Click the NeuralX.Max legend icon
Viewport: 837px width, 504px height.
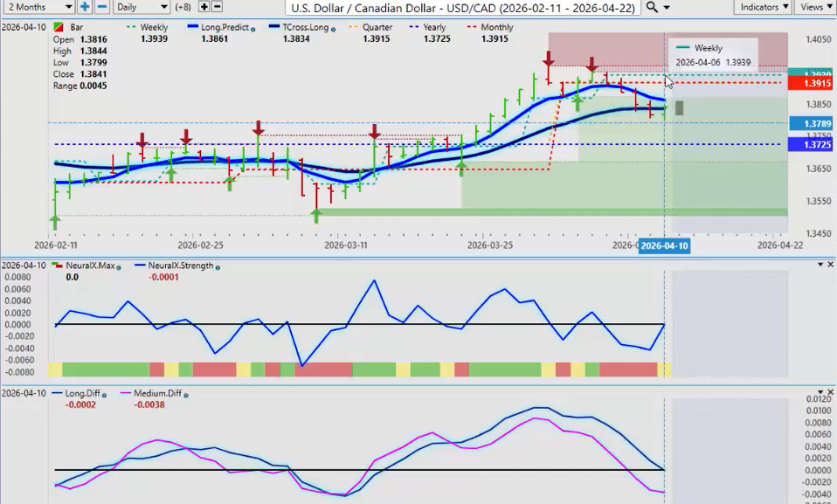click(x=58, y=266)
